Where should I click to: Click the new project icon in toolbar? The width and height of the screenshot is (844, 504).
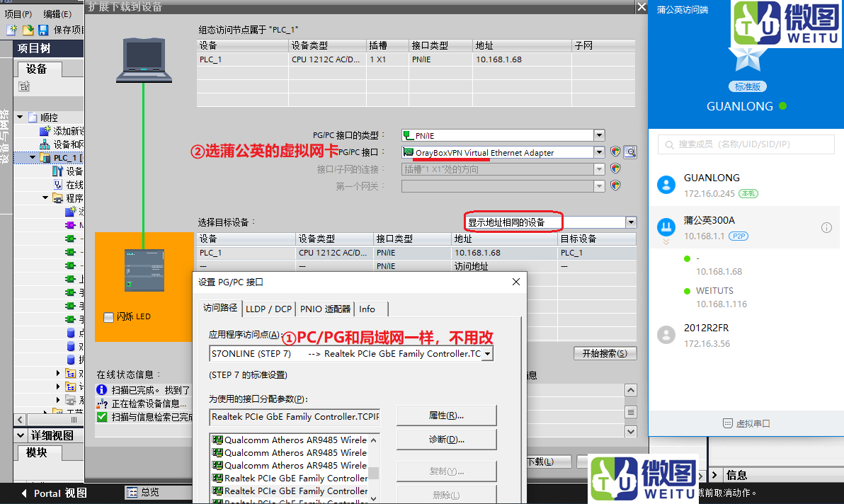11,30
